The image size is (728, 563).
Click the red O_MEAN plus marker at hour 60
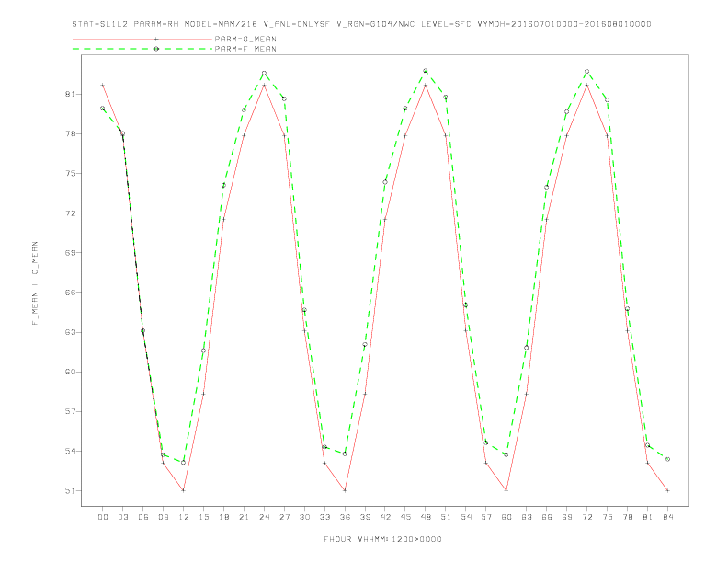click(506, 490)
